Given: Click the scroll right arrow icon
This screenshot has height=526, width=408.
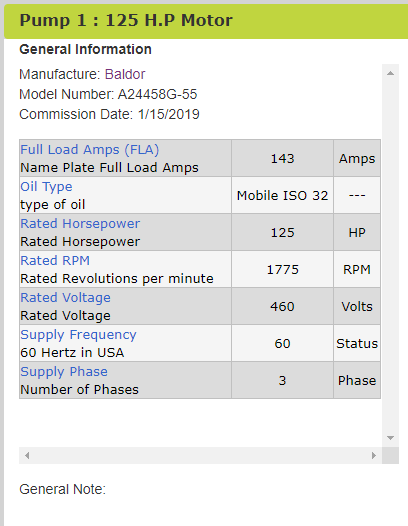Looking at the screenshot, I should tap(373, 455).
